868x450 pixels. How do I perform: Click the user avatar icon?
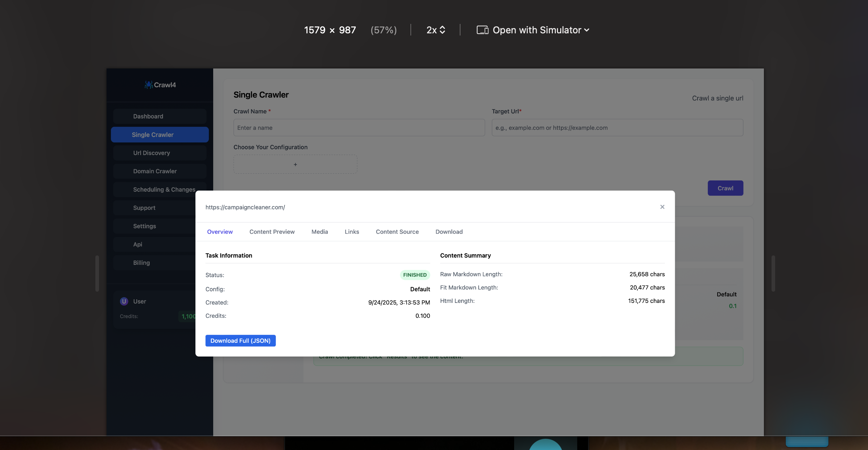pos(124,301)
